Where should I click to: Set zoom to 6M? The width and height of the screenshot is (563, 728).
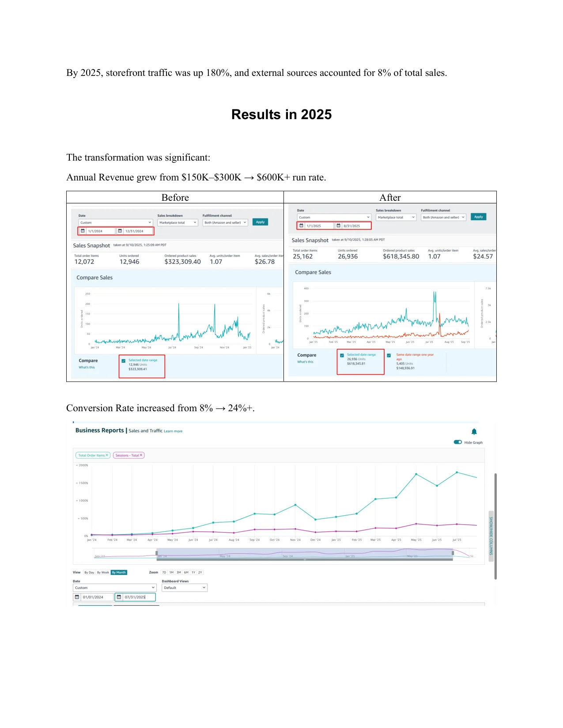pyautogui.click(x=186, y=572)
